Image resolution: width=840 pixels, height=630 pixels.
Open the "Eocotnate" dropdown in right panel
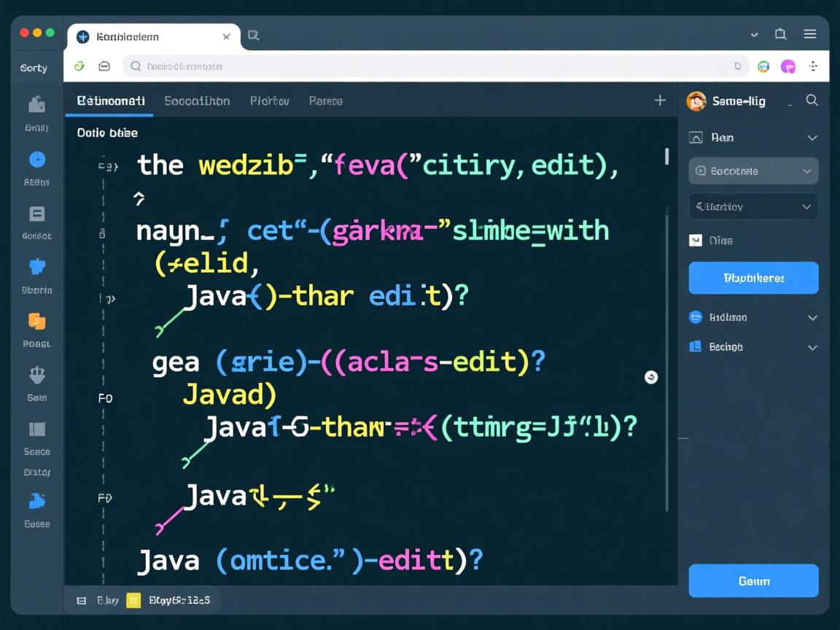pos(753,171)
